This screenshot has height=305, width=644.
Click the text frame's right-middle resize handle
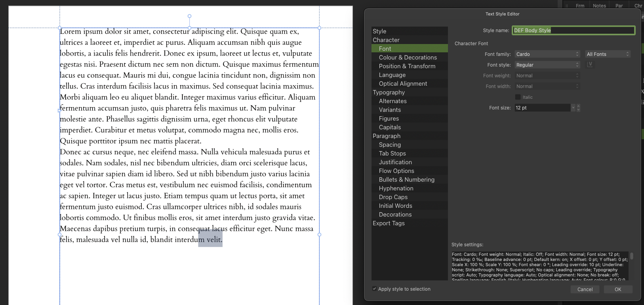[x=319, y=234]
